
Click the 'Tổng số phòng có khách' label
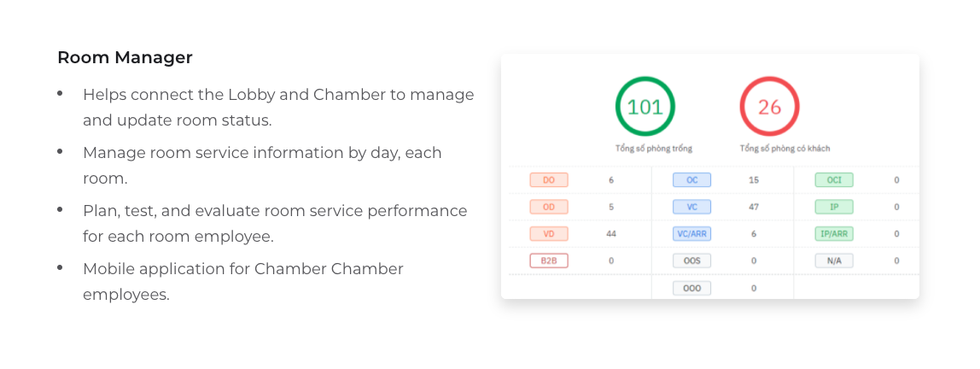(x=785, y=149)
